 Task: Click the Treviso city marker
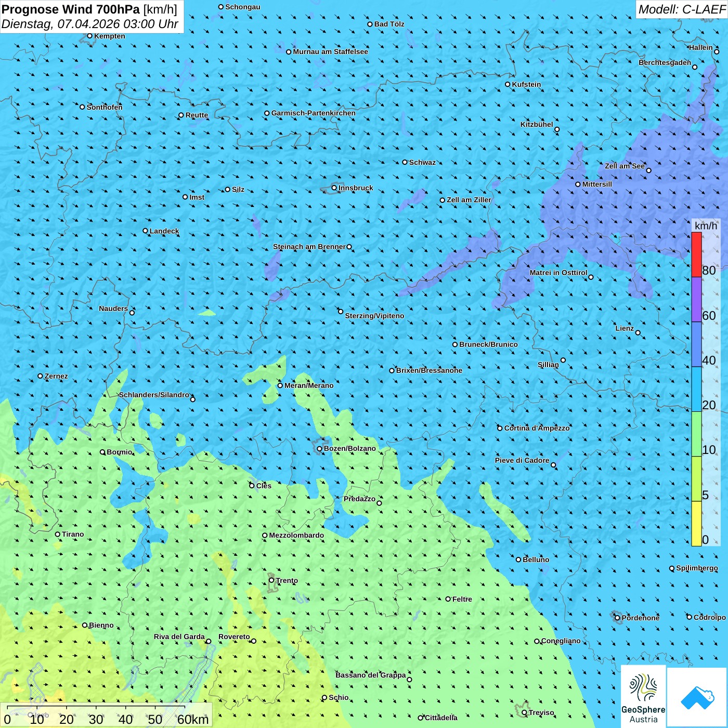(524, 712)
